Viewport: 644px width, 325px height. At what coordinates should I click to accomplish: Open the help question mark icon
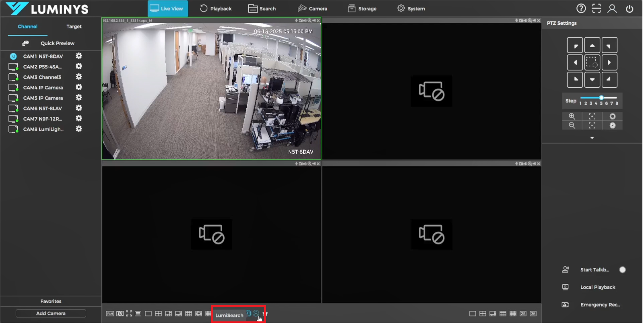click(x=581, y=8)
